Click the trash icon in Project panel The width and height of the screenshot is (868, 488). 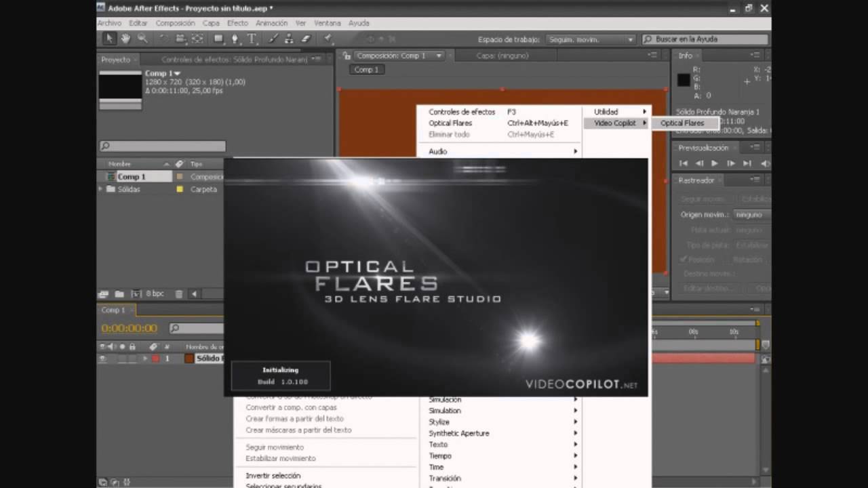(x=179, y=294)
